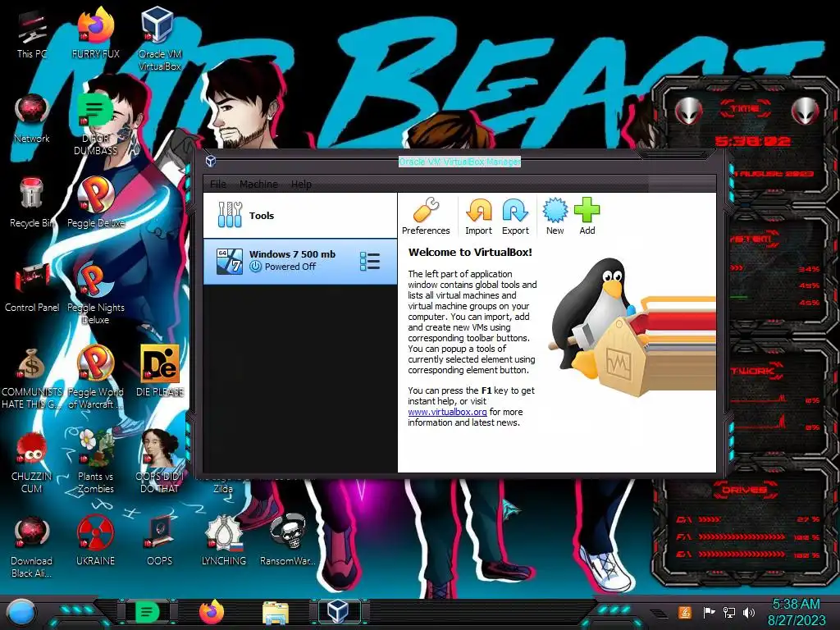The height and width of the screenshot is (630, 840).
Task: Click the Java update tray icon
Action: (684, 612)
